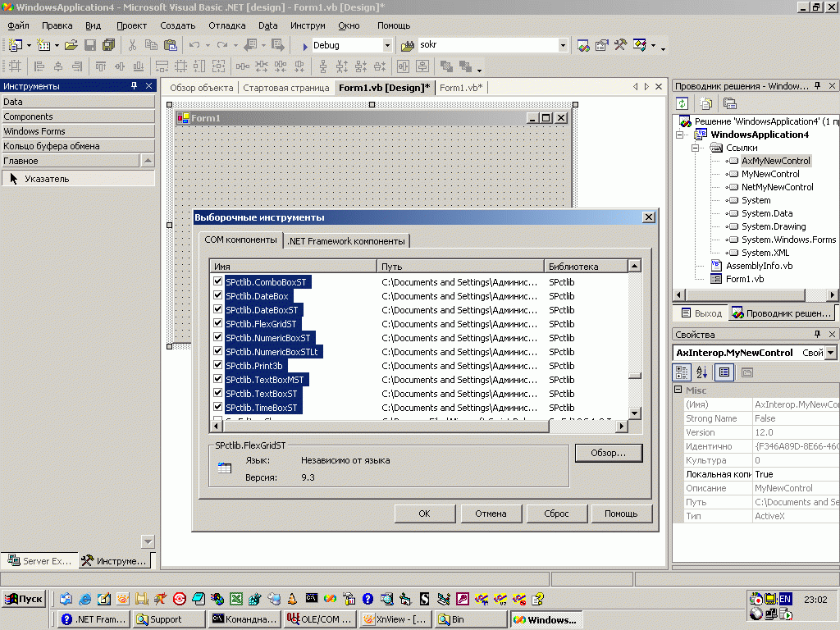
Task: Open the Отладка menu
Action: click(x=227, y=25)
